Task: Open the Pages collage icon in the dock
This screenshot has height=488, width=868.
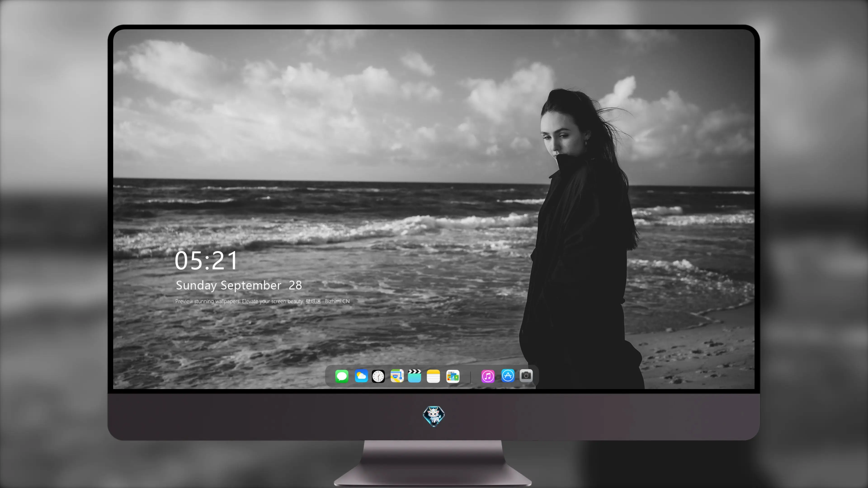Action: [x=453, y=376]
